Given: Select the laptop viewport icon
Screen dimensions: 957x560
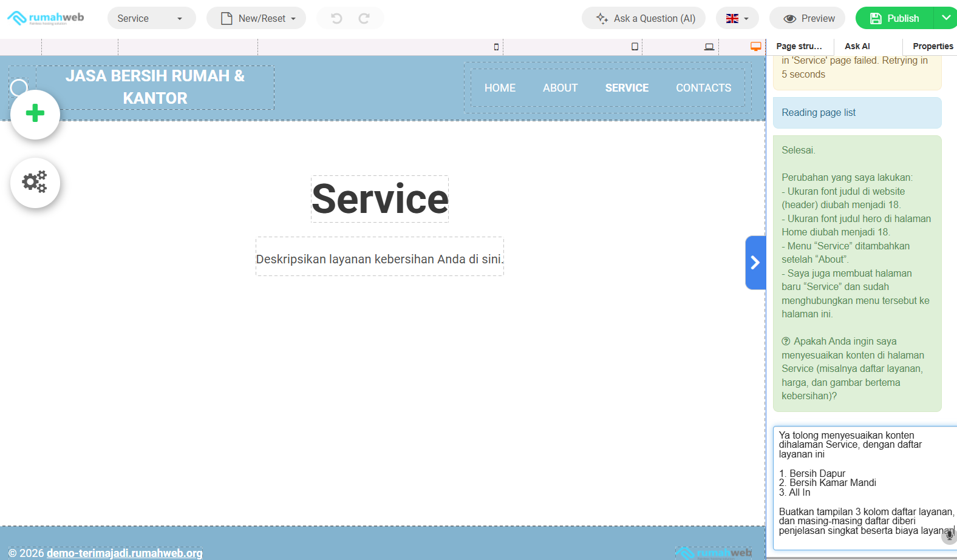Looking at the screenshot, I should point(709,47).
